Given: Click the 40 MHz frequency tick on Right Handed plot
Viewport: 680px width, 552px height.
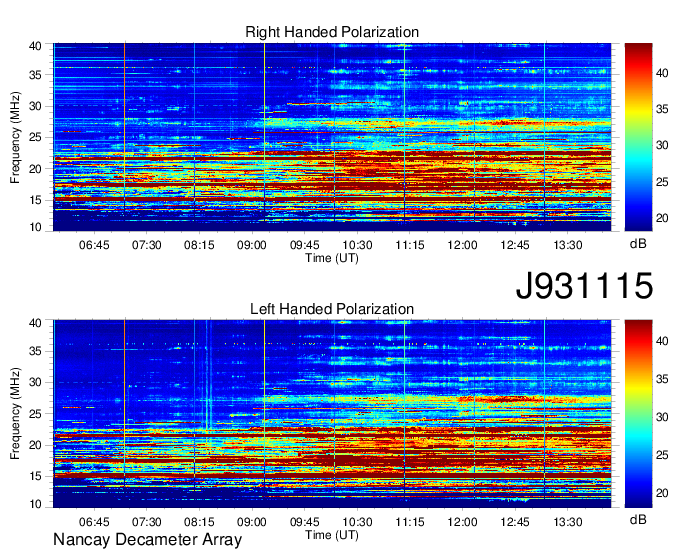Looking at the screenshot, I should pos(36,46).
